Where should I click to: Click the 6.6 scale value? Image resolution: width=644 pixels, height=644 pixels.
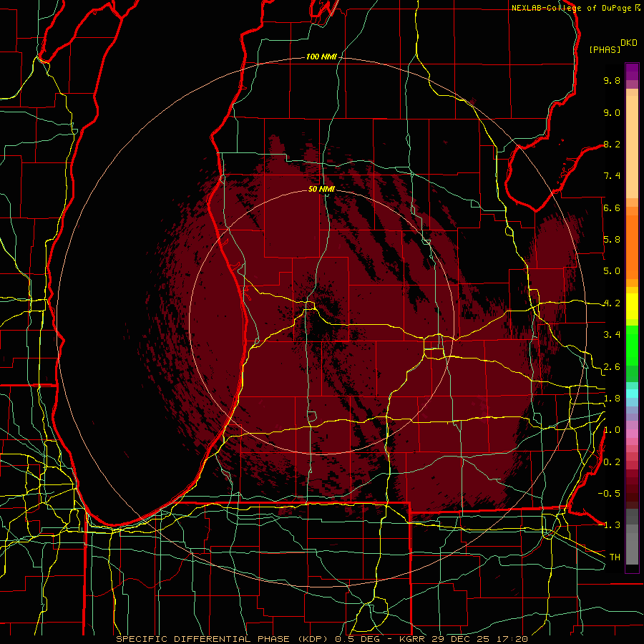click(612, 208)
